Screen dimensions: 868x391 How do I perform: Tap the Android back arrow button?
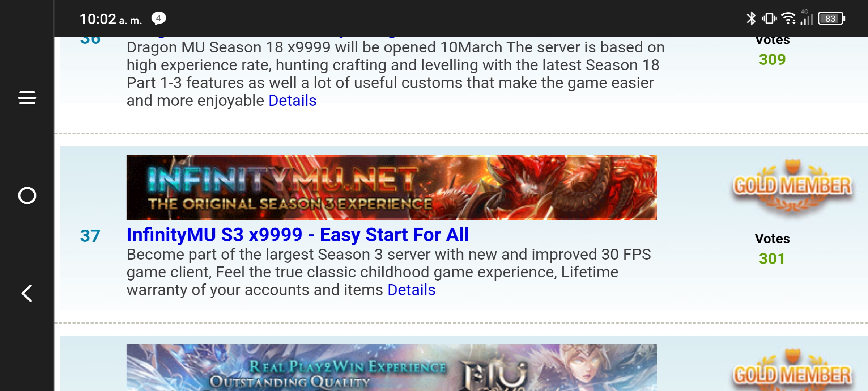27,293
